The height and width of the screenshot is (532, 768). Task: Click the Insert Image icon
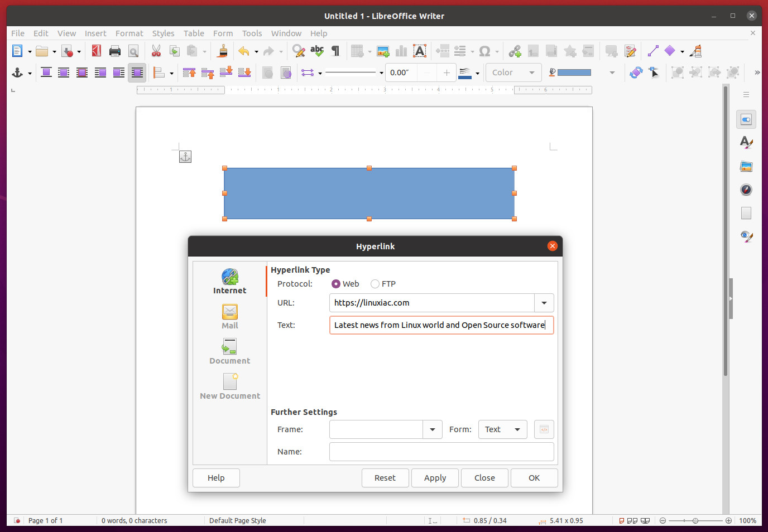(x=383, y=51)
